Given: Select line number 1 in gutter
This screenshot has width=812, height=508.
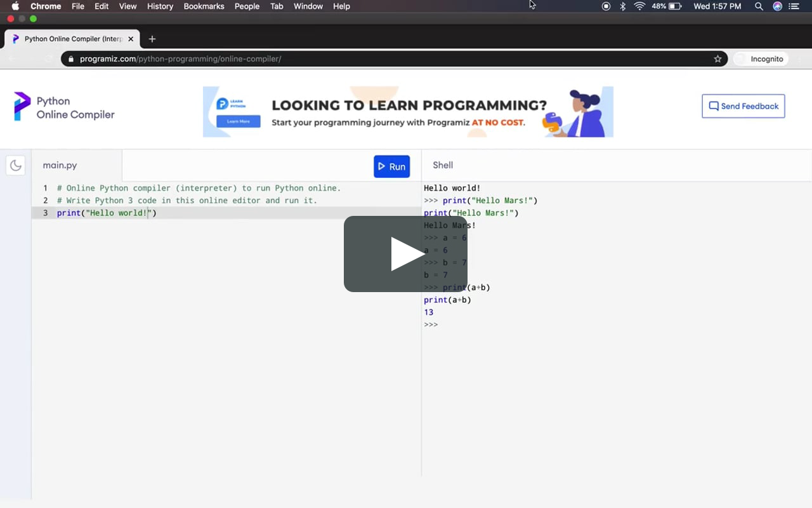Looking at the screenshot, I should coord(45,188).
